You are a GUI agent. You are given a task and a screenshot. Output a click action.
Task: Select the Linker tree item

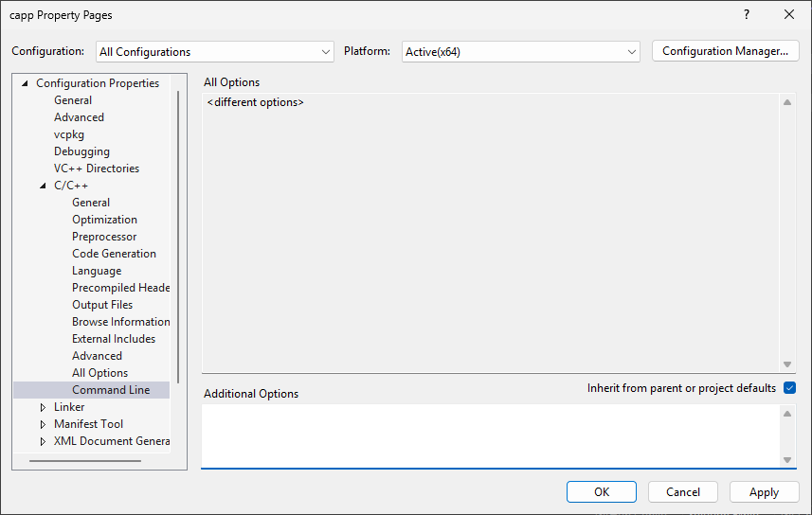point(69,407)
